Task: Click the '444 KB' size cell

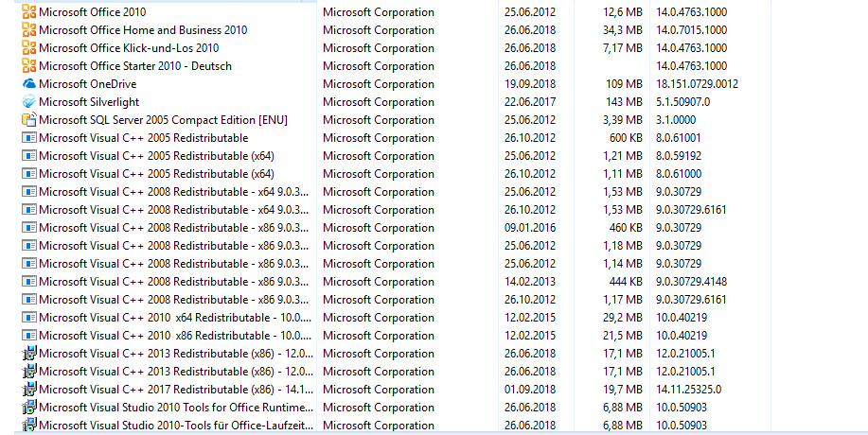Action: [626, 282]
